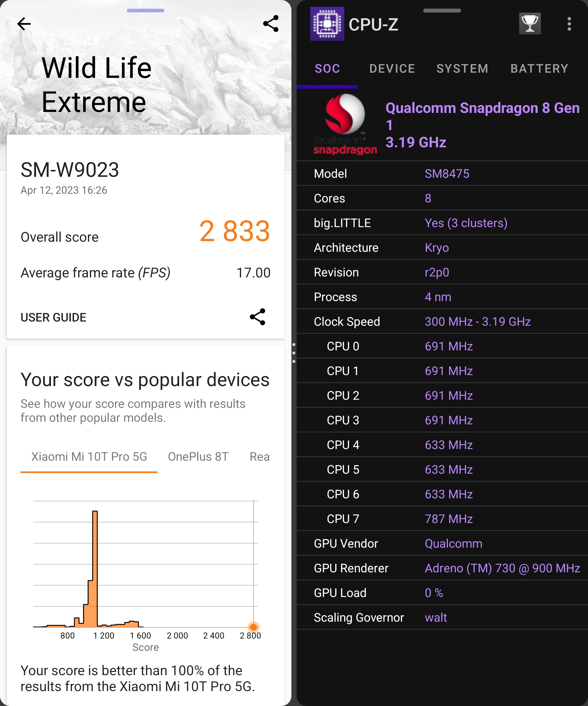The image size is (588, 706).
Task: Switch to the SYSTEM tab
Action: click(462, 68)
